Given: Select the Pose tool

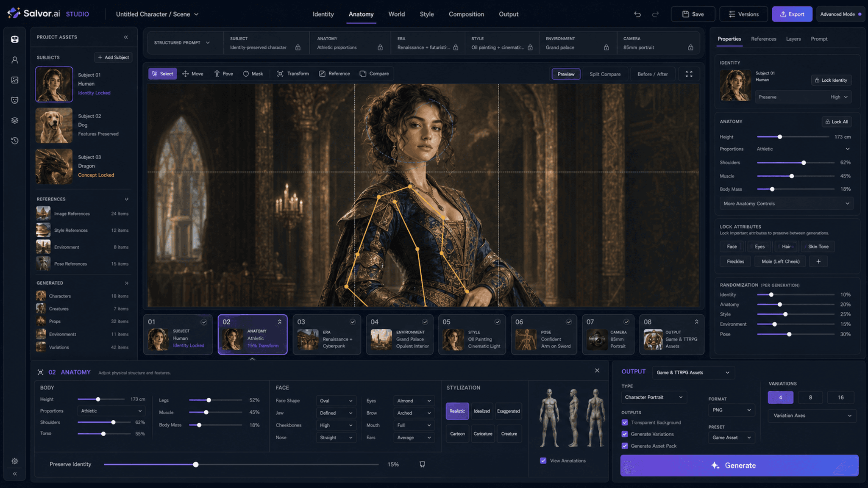Looking at the screenshot, I should [x=223, y=74].
